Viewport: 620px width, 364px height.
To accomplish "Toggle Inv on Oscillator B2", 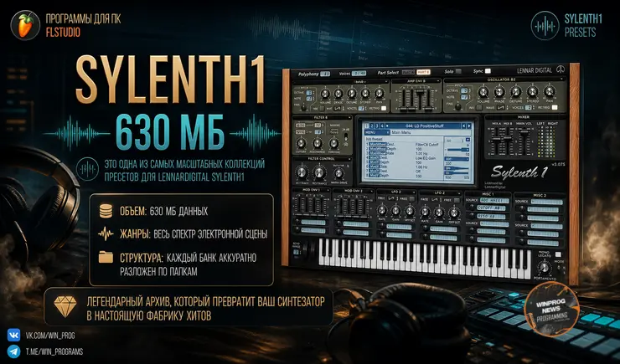I will click(x=478, y=108).
